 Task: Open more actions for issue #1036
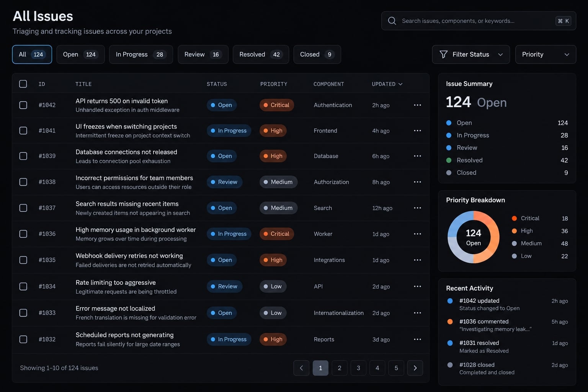pos(417,234)
